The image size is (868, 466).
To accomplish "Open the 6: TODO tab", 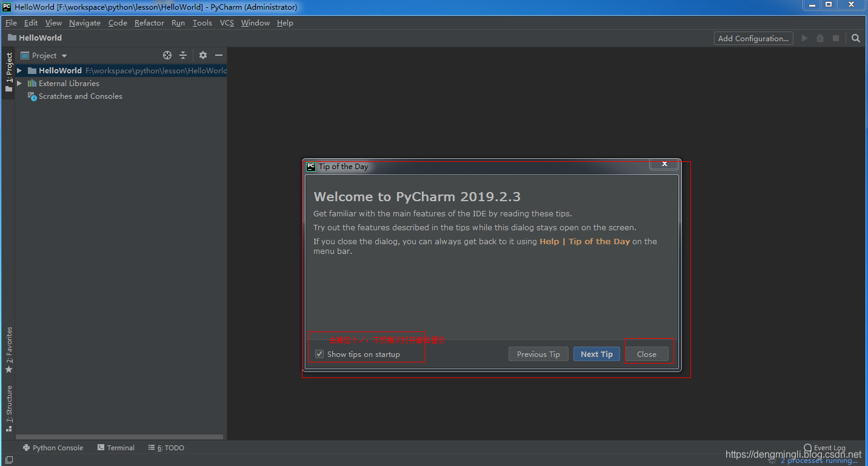I will (166, 448).
